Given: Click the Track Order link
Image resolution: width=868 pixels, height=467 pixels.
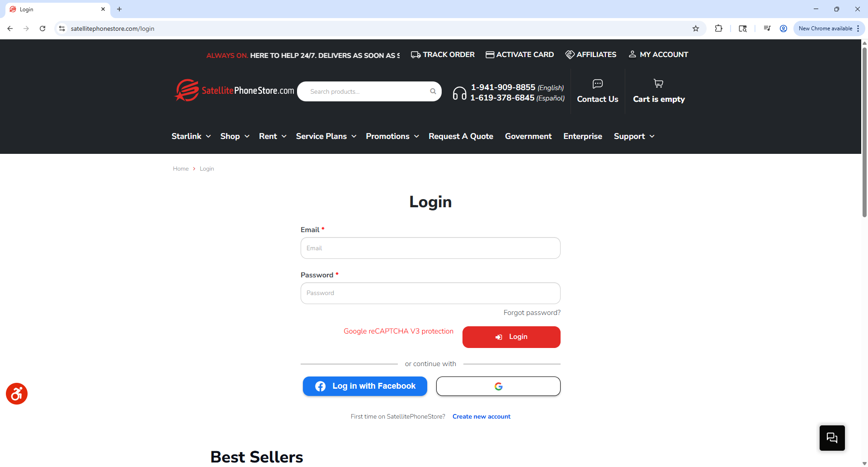Looking at the screenshot, I should click(x=443, y=55).
